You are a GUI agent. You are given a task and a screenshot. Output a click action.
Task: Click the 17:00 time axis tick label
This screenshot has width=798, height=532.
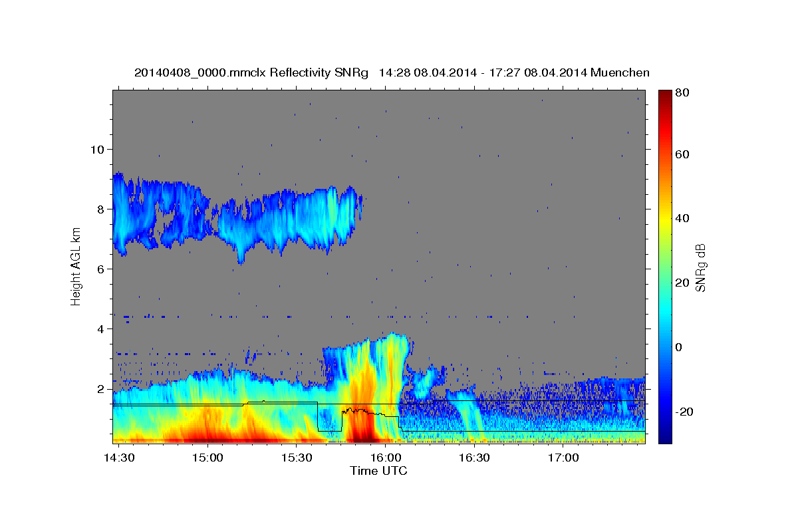(563, 458)
